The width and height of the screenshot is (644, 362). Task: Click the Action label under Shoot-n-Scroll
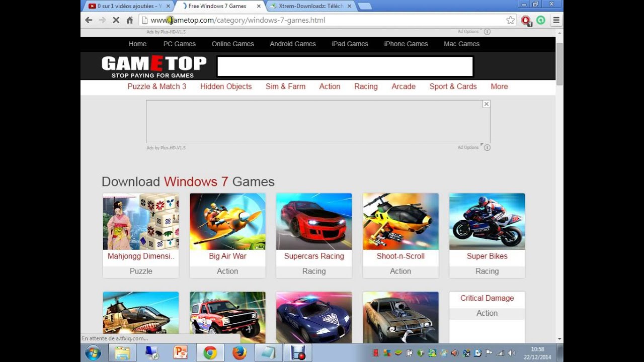click(x=400, y=271)
